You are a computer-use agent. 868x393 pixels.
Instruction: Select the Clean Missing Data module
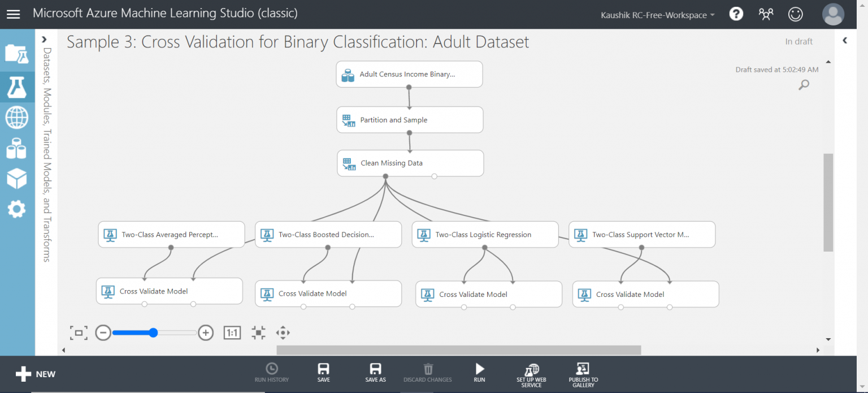click(x=410, y=163)
